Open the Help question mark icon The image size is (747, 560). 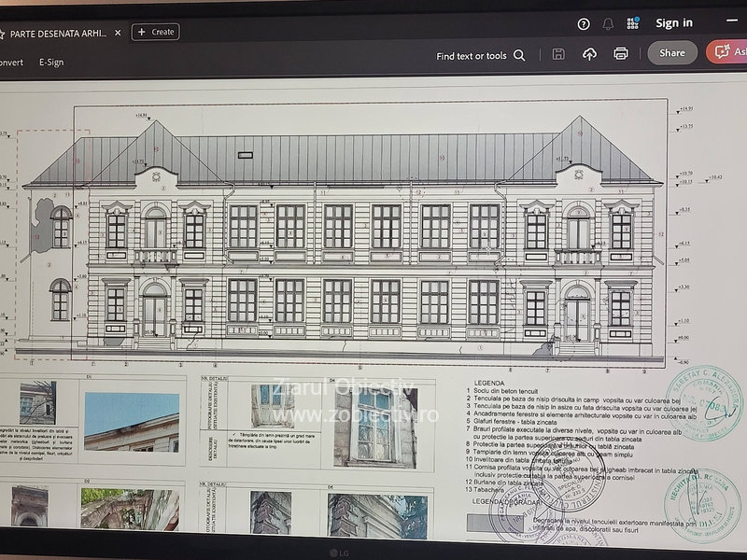pos(584,24)
